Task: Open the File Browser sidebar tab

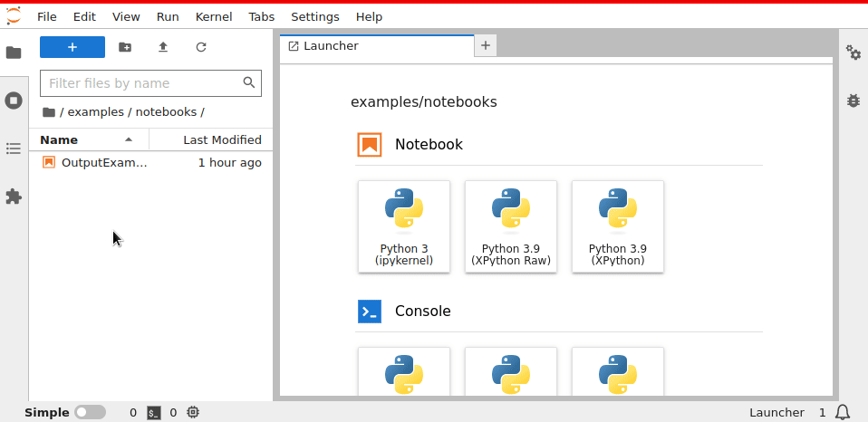Action: tap(14, 53)
